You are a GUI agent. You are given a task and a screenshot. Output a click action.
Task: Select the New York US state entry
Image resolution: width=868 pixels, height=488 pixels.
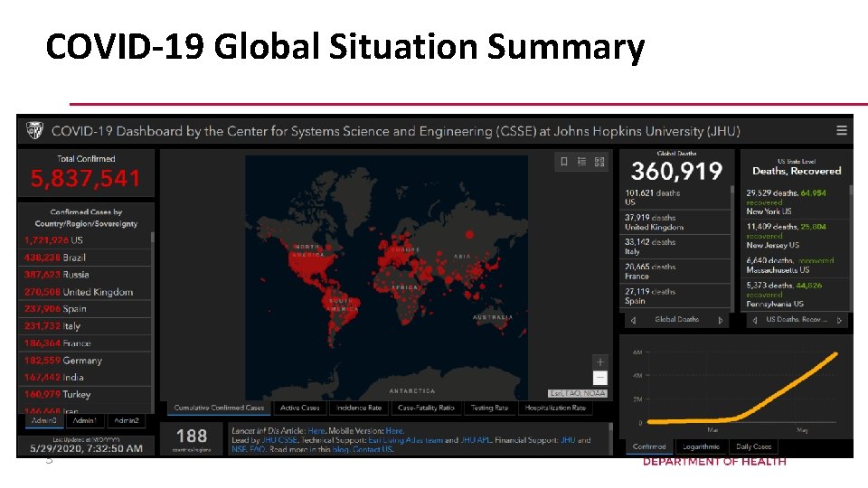click(795, 202)
